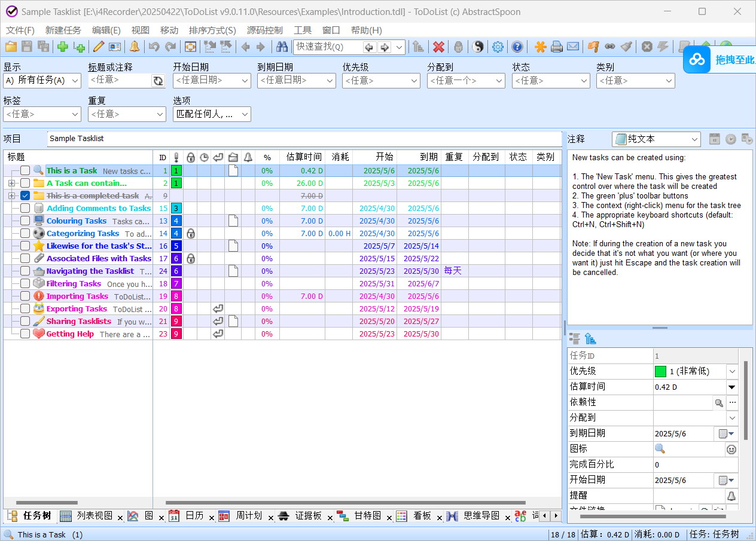
Task: Click the printer icon in toolbar
Action: (556, 47)
